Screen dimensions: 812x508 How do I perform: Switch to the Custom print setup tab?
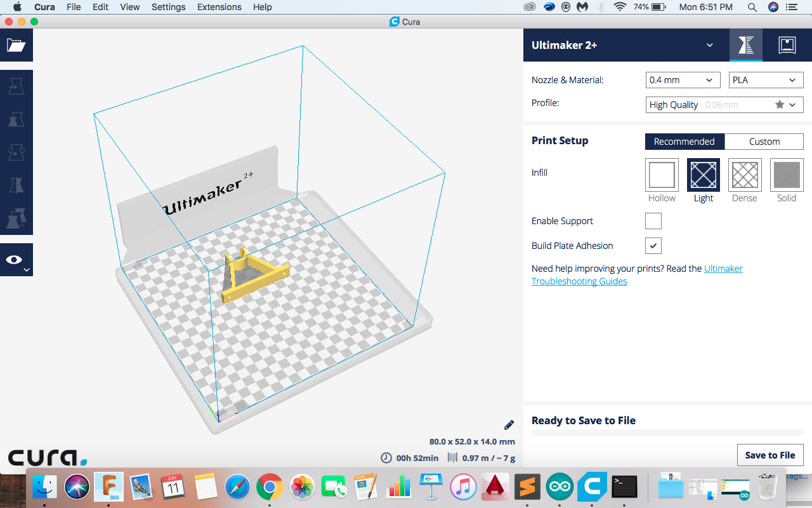[764, 142]
